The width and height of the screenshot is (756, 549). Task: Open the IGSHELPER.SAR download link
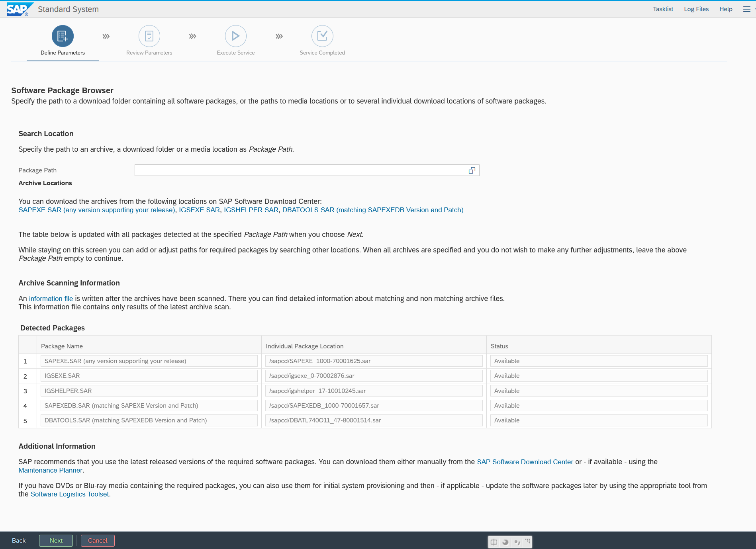tap(251, 210)
